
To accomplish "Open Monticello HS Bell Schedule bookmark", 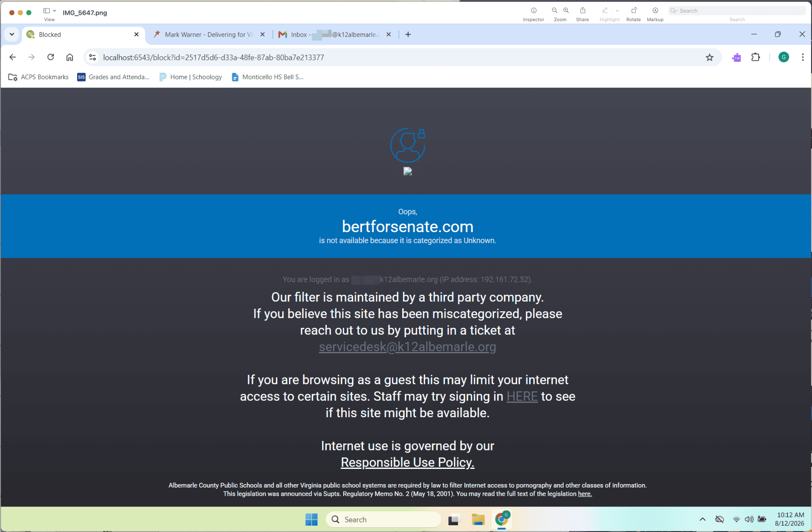I will (x=267, y=77).
